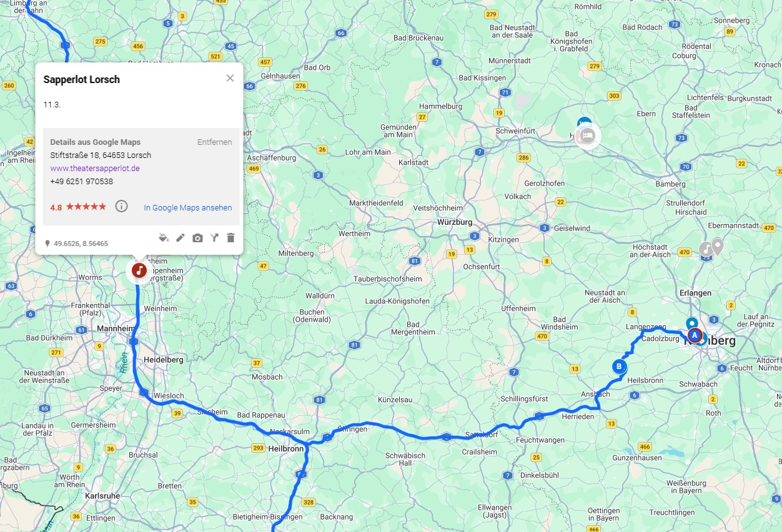Add a photo using the camera icon

click(x=197, y=238)
